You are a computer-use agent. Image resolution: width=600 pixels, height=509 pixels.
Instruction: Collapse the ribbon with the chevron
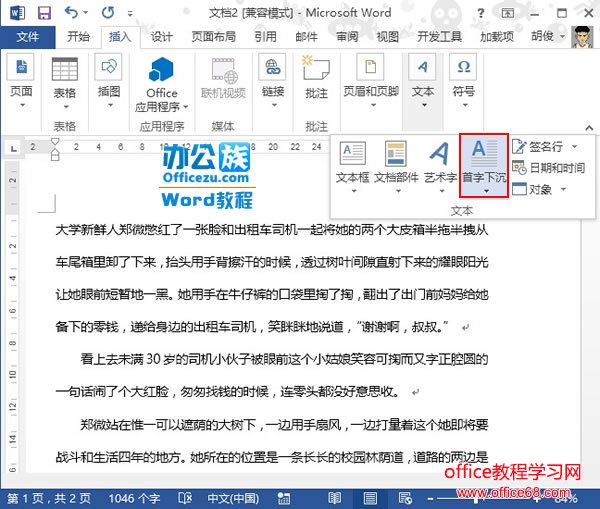point(589,127)
